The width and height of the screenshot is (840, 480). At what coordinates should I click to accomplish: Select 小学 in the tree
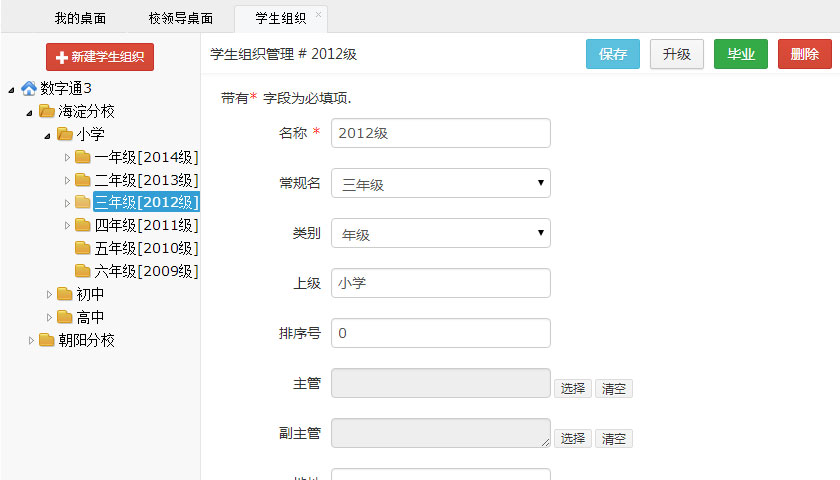90,134
